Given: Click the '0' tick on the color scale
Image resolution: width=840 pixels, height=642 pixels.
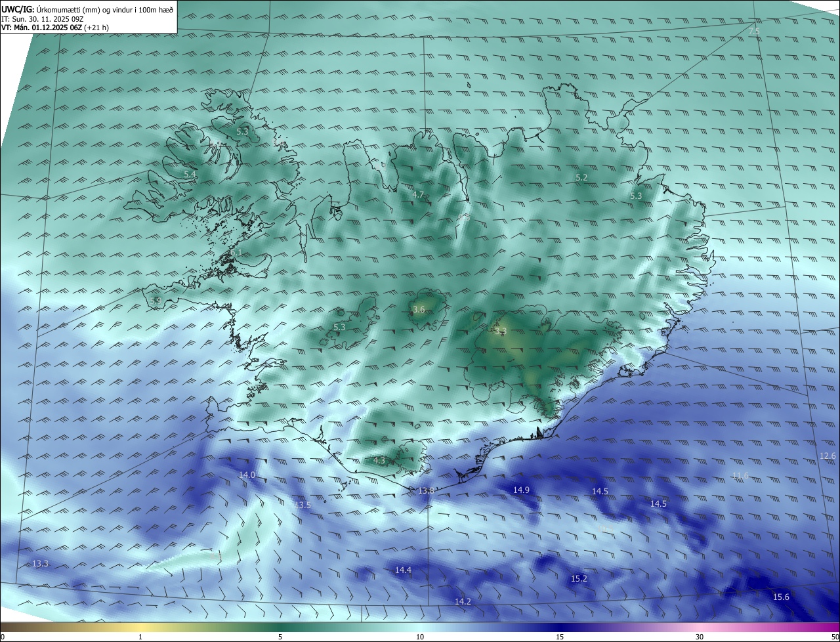Looking at the screenshot, I should tap(3, 637).
